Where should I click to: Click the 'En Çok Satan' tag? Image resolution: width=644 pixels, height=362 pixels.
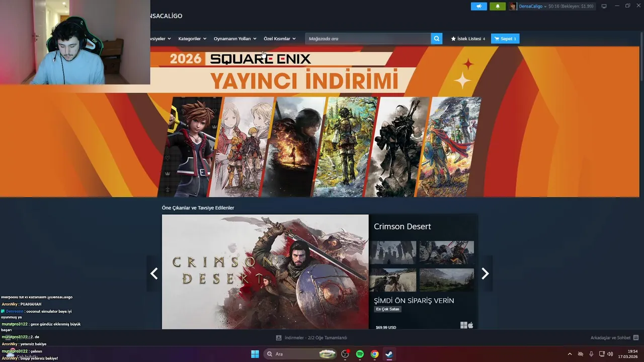pyautogui.click(x=387, y=309)
